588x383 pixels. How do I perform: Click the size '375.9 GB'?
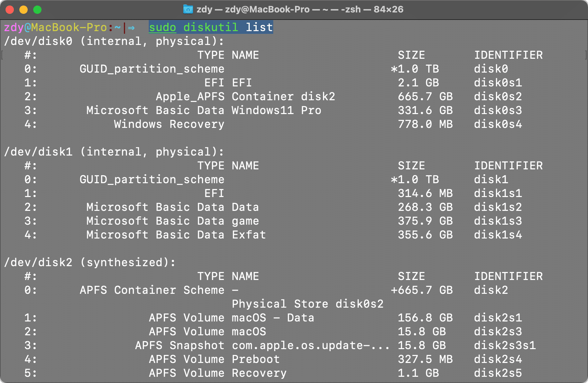[425, 221]
